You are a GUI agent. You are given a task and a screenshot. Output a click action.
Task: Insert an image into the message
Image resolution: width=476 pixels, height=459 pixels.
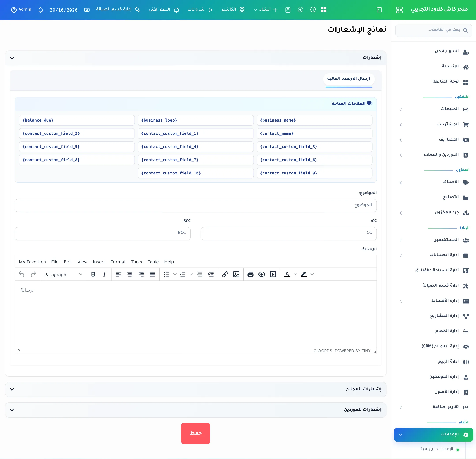[x=236, y=274]
